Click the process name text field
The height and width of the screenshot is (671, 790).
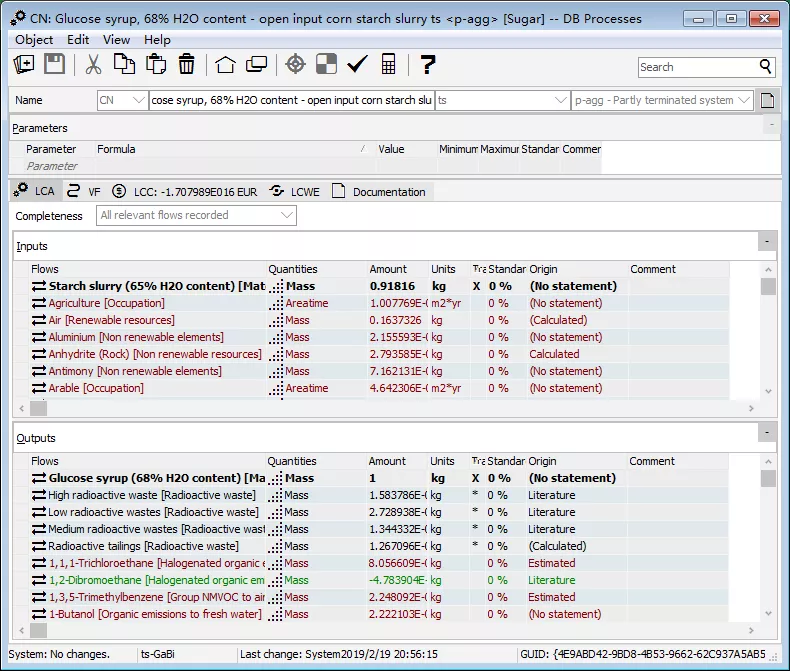pos(292,100)
